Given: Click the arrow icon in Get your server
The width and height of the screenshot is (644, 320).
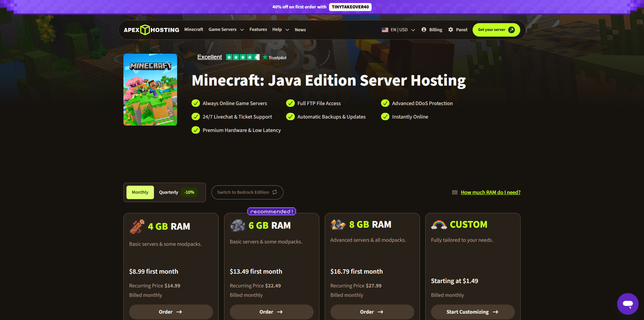Looking at the screenshot, I should (x=512, y=30).
